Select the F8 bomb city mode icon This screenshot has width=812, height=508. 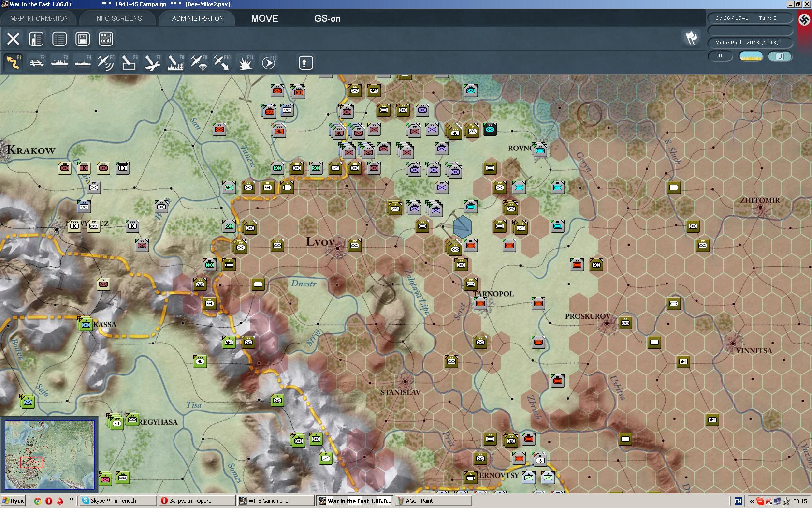[x=175, y=62]
